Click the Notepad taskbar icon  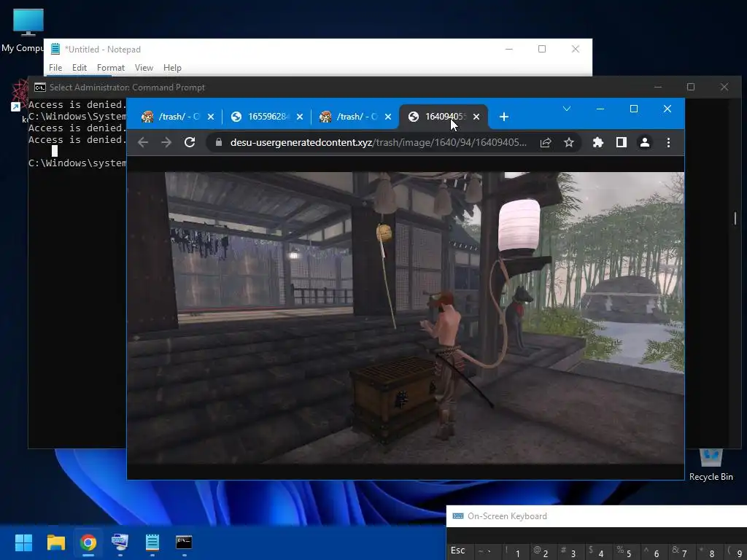click(152, 542)
